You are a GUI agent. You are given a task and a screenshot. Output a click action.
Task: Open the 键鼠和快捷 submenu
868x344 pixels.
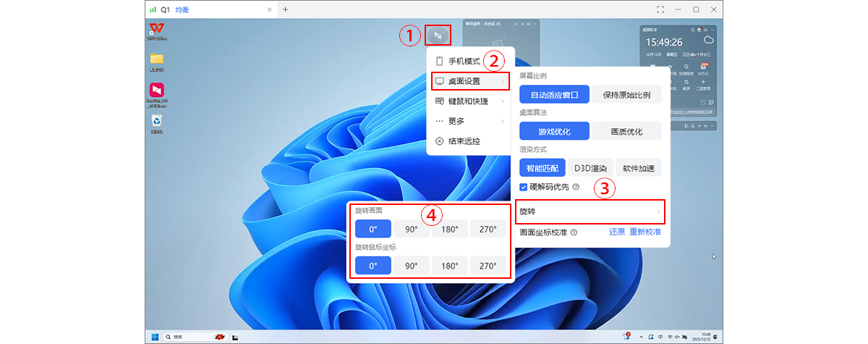click(470, 101)
